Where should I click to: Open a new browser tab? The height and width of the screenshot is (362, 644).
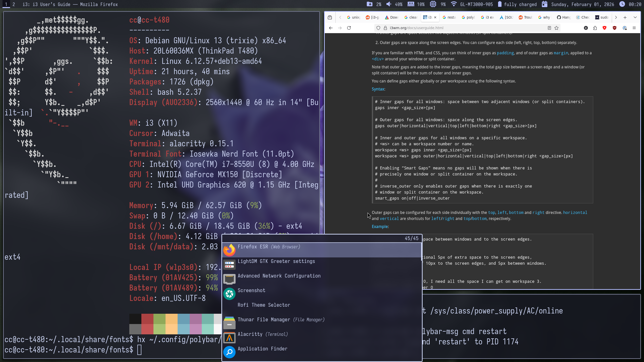[625, 17]
